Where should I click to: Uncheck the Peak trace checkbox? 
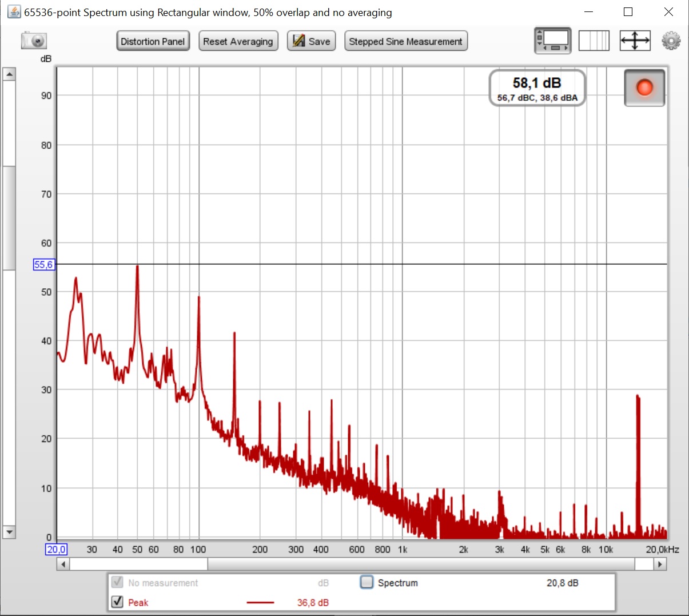pyautogui.click(x=118, y=602)
